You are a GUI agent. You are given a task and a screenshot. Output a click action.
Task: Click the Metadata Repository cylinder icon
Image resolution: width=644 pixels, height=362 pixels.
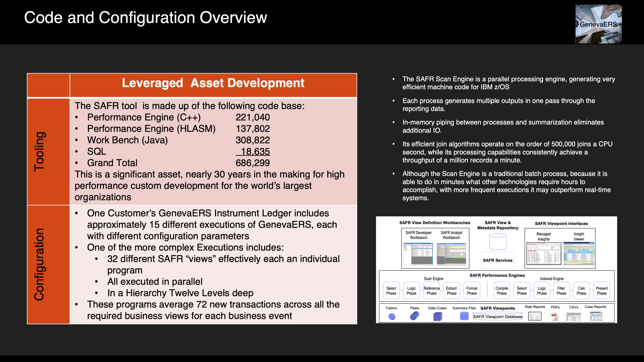coord(498,242)
